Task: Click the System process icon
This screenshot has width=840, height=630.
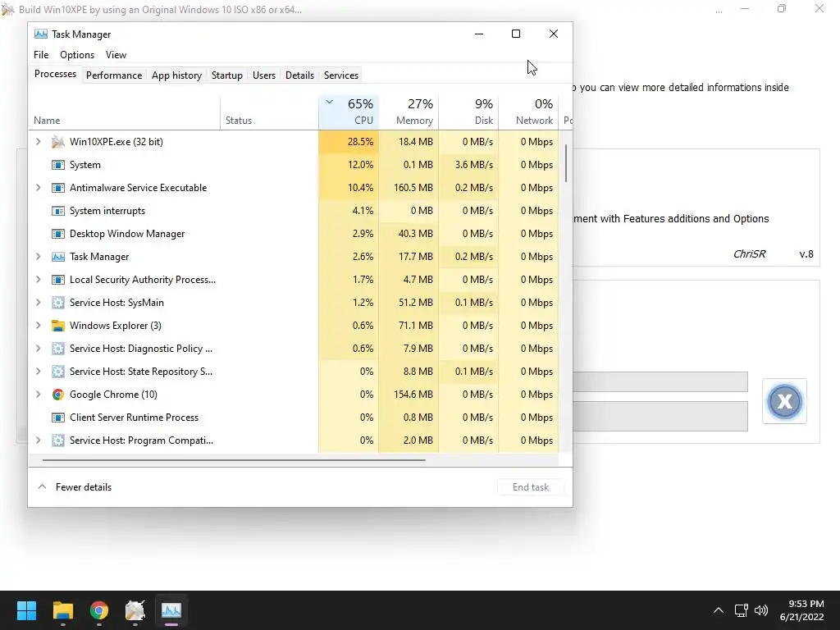Action: coord(58,165)
